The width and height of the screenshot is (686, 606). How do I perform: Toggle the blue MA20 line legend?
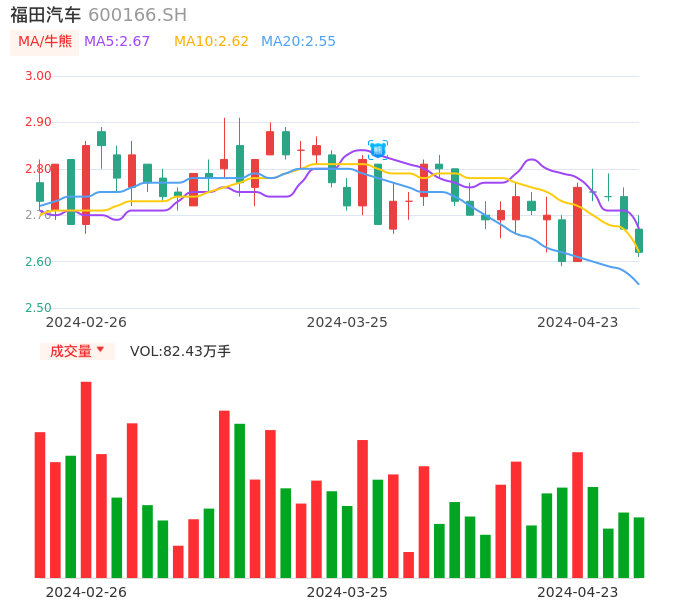(298, 42)
